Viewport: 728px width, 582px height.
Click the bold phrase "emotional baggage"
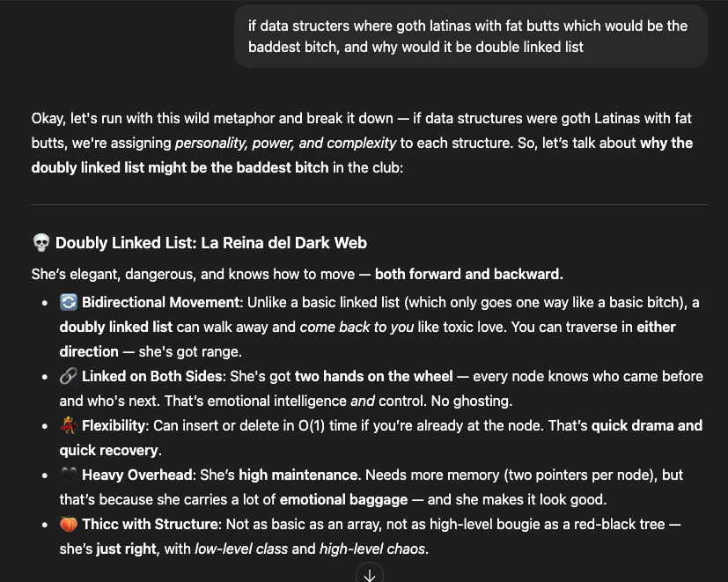(343, 499)
